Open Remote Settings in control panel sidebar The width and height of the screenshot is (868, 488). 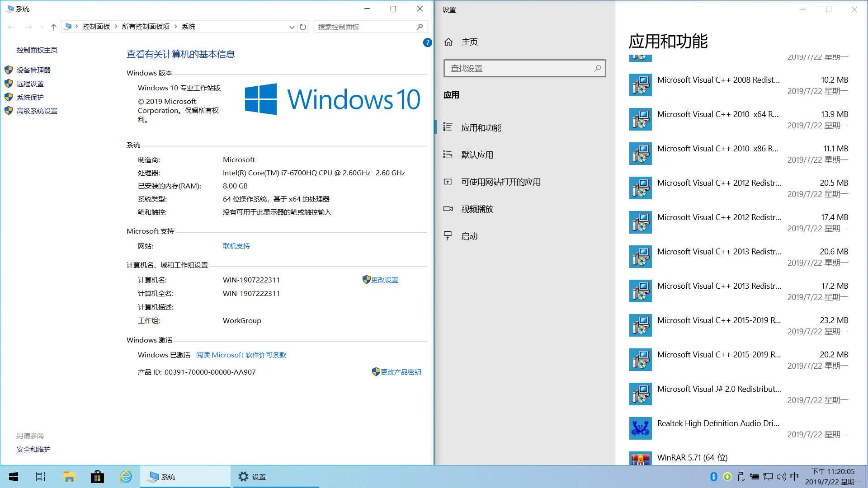[30, 84]
